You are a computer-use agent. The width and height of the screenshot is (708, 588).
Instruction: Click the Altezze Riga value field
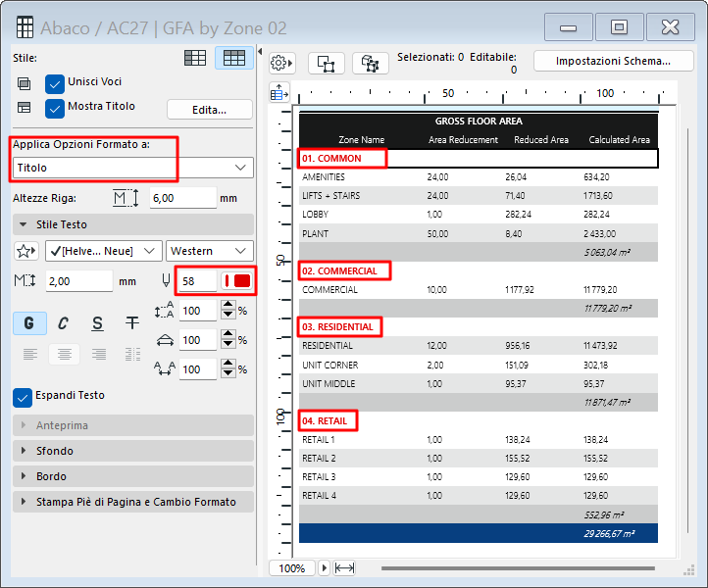click(x=182, y=198)
